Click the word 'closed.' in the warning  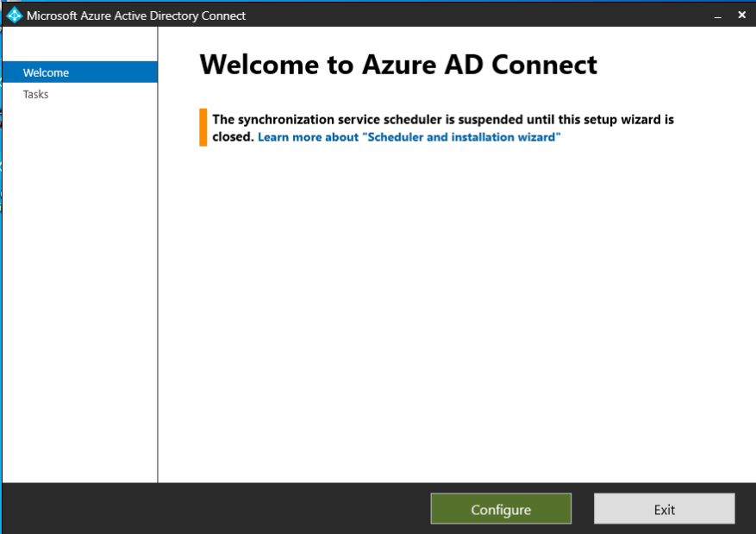[x=233, y=137]
